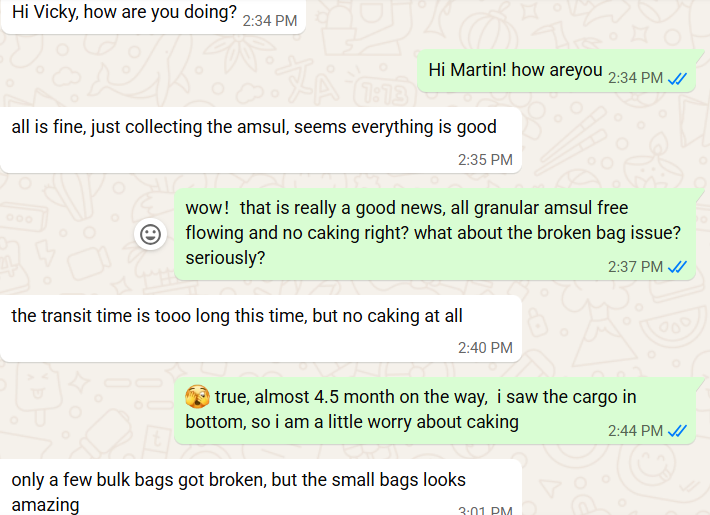The image size is (710, 515).
Task: Click the 3:01 PM timestamp
Action: (485, 510)
